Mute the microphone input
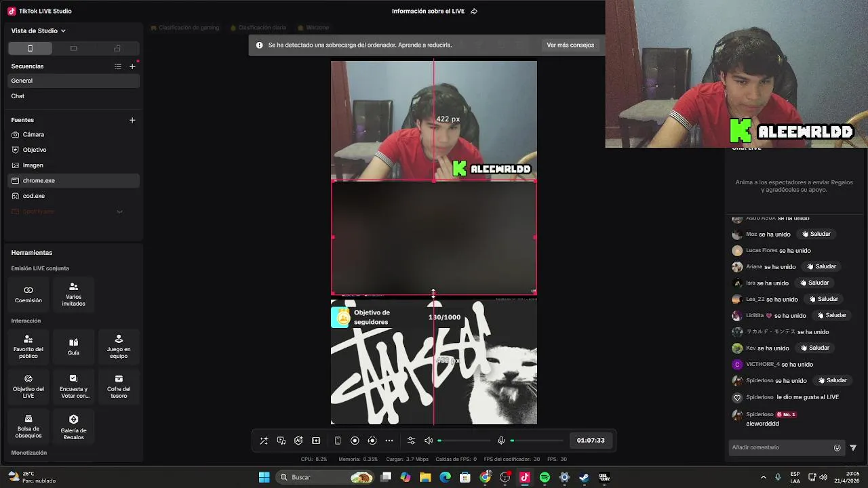Image resolution: width=868 pixels, height=488 pixels. point(501,441)
